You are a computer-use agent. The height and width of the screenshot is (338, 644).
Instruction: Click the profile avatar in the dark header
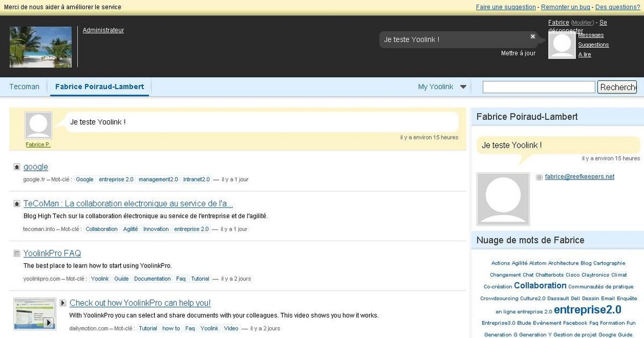point(562,45)
